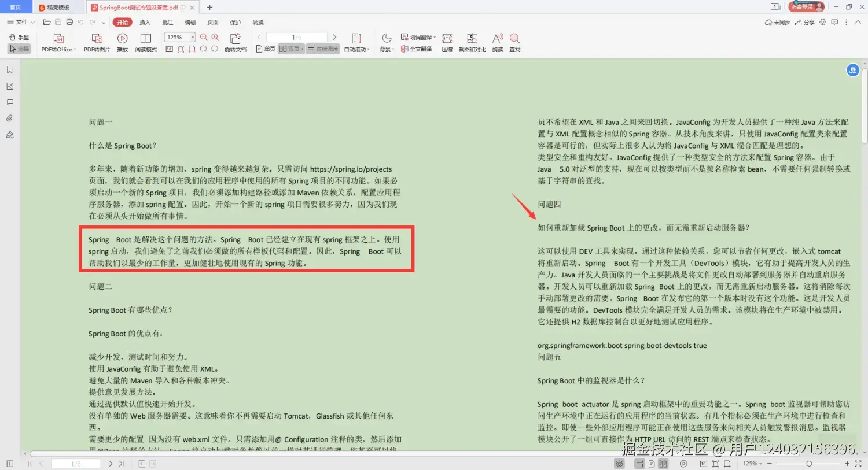Viewport: 868px width, 470px height.
Task: Click the print icon in quick access bar
Action: [x=69, y=22]
